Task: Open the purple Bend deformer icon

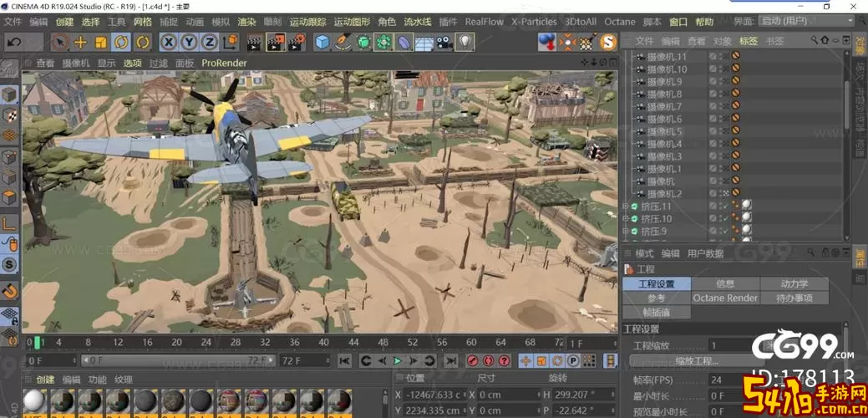Action: click(x=404, y=42)
